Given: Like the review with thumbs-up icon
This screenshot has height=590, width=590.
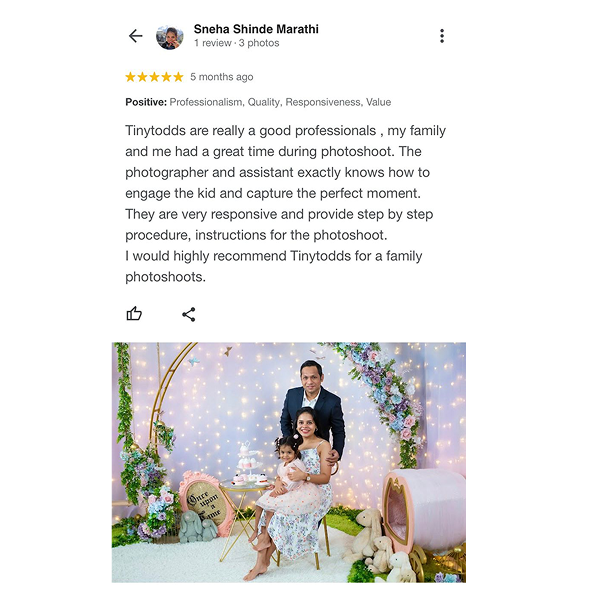Looking at the screenshot, I should click(134, 313).
